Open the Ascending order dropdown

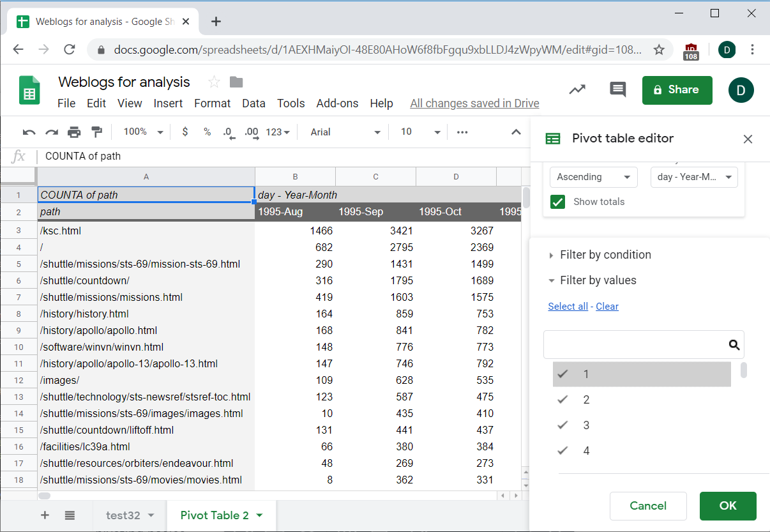pyautogui.click(x=593, y=177)
